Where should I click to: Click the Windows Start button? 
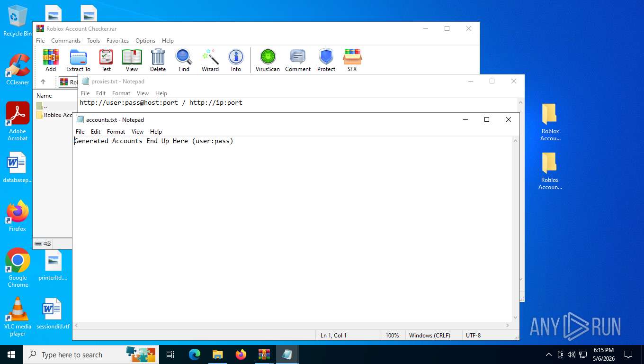11,355
